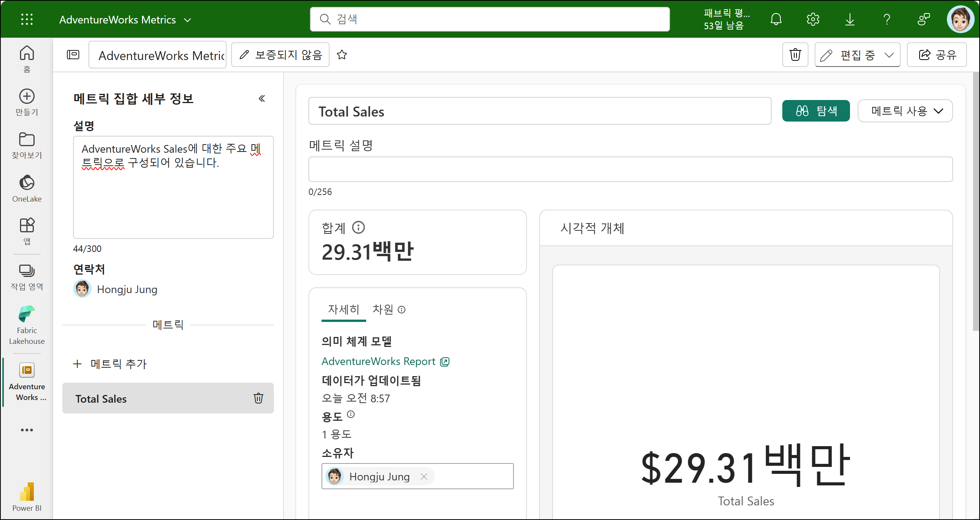Open Apps (앱) in the sidebar
The height and width of the screenshot is (520, 980).
tap(27, 232)
